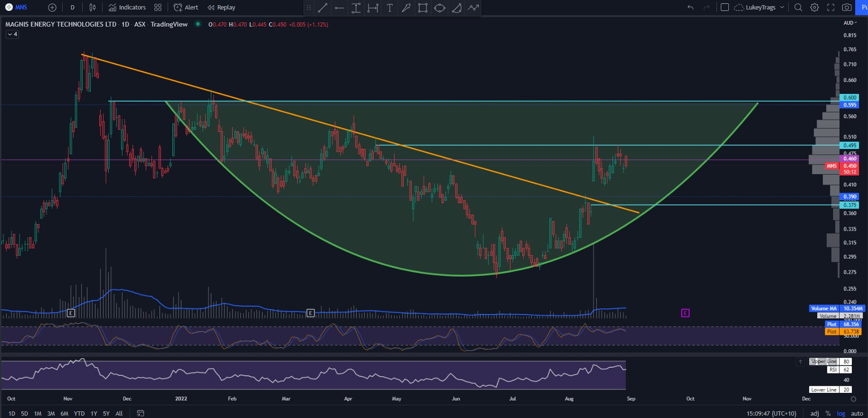
Task: Select the Text drawing tool
Action: click(x=389, y=8)
